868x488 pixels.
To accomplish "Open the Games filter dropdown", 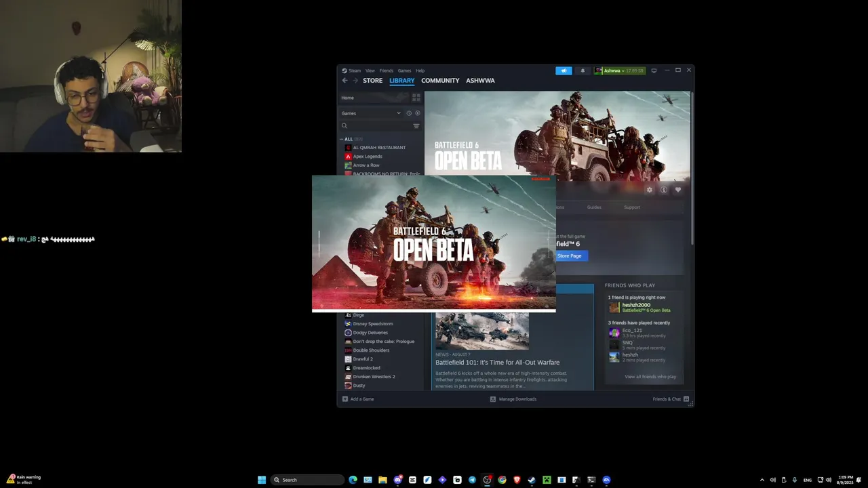I will pyautogui.click(x=371, y=113).
